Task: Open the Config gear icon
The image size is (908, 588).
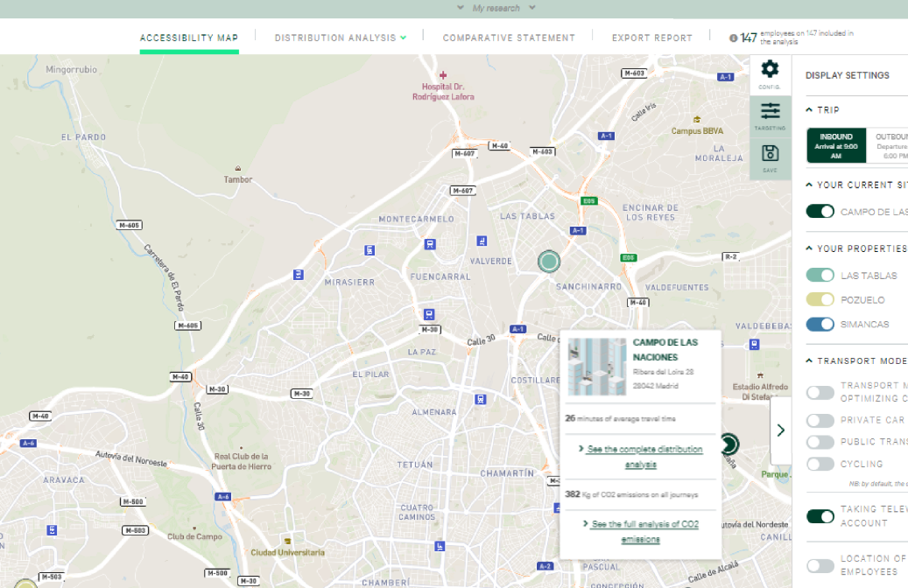Action: [770, 70]
